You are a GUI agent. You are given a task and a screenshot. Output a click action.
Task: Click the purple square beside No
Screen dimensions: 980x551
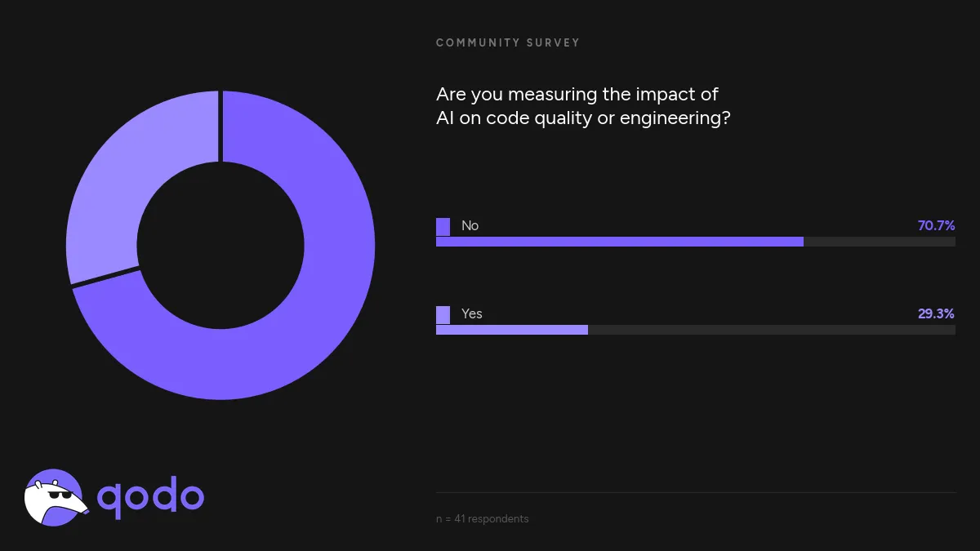pyautogui.click(x=443, y=226)
